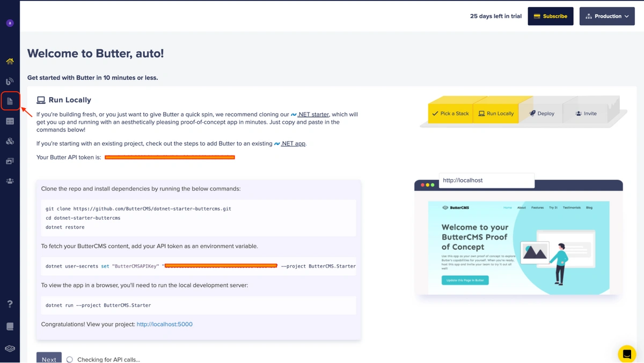This screenshot has height=363, width=644.
Task: Open the chat widget bubble
Action: tap(626, 354)
